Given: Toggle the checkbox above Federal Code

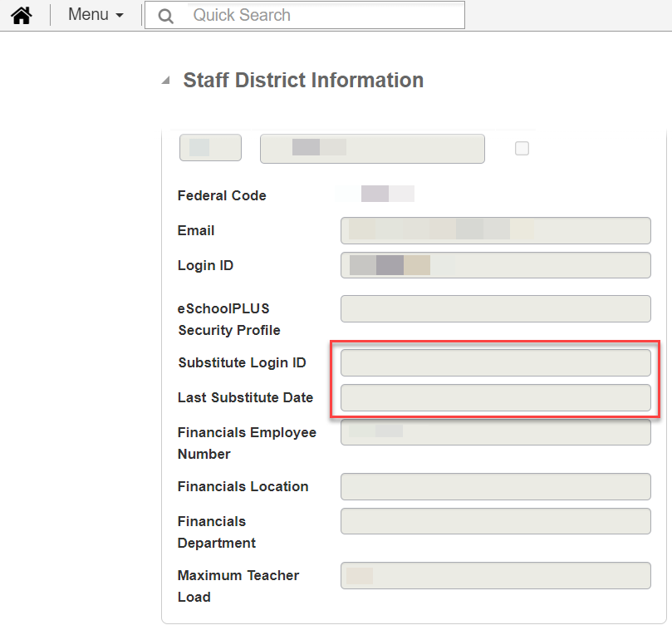Looking at the screenshot, I should (522, 148).
